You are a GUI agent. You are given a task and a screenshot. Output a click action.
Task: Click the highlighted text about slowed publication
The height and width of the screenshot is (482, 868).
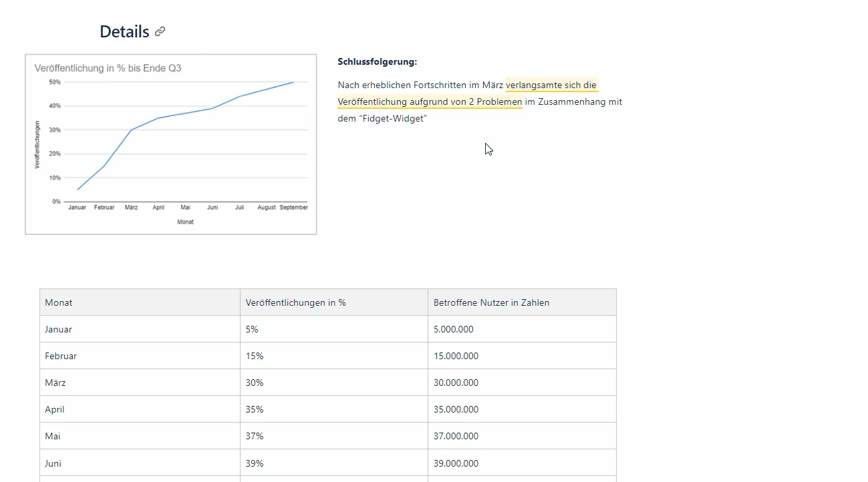468,93
